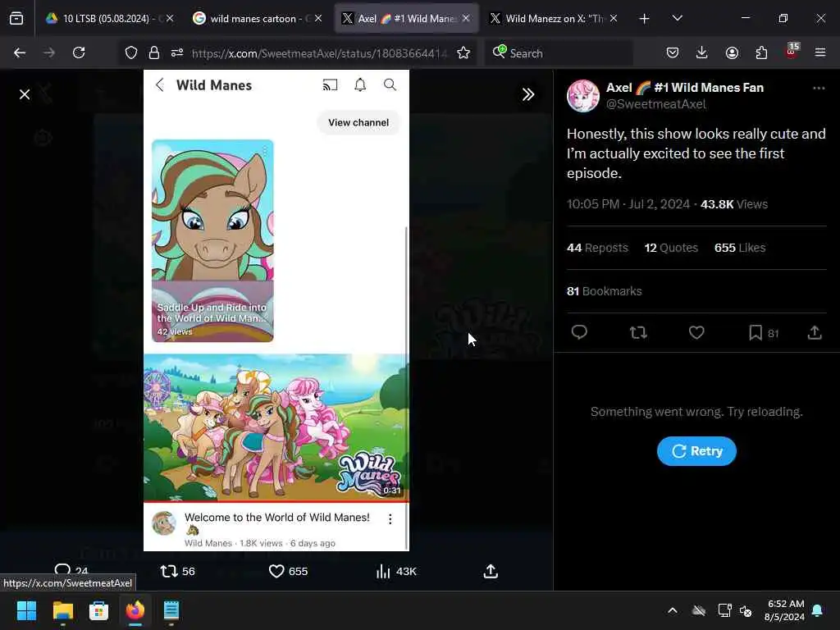Click the site security padlock icon
The width and height of the screenshot is (840, 630).
[154, 52]
